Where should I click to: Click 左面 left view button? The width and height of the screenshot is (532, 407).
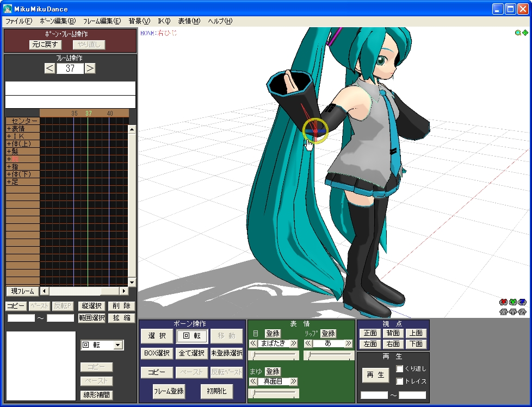click(x=370, y=344)
